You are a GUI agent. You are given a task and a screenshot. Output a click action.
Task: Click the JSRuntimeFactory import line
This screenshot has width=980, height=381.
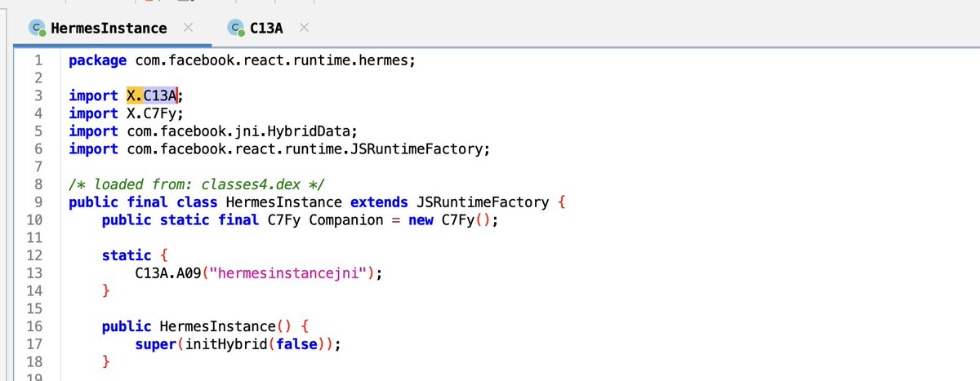pos(280,149)
